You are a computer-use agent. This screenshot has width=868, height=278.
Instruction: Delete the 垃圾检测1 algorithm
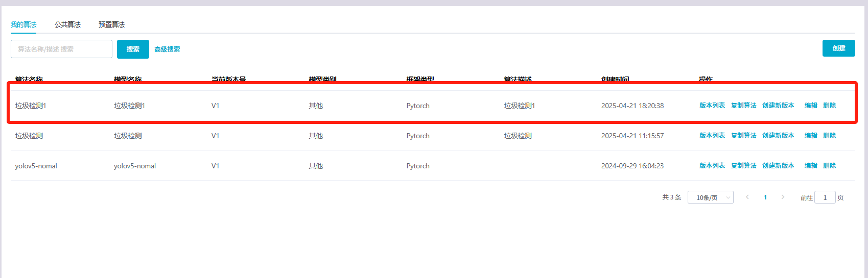[x=829, y=106]
